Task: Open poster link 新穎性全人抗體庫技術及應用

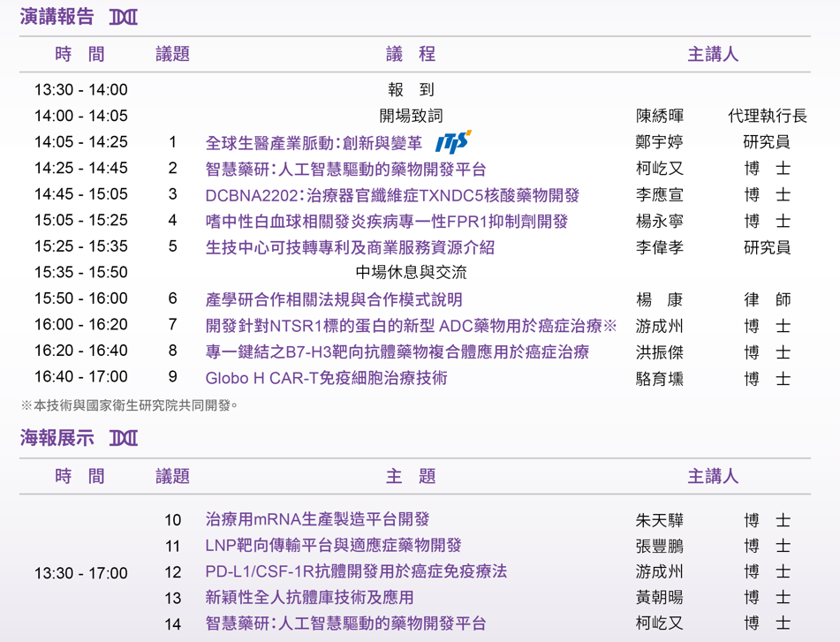Action: tap(309, 597)
